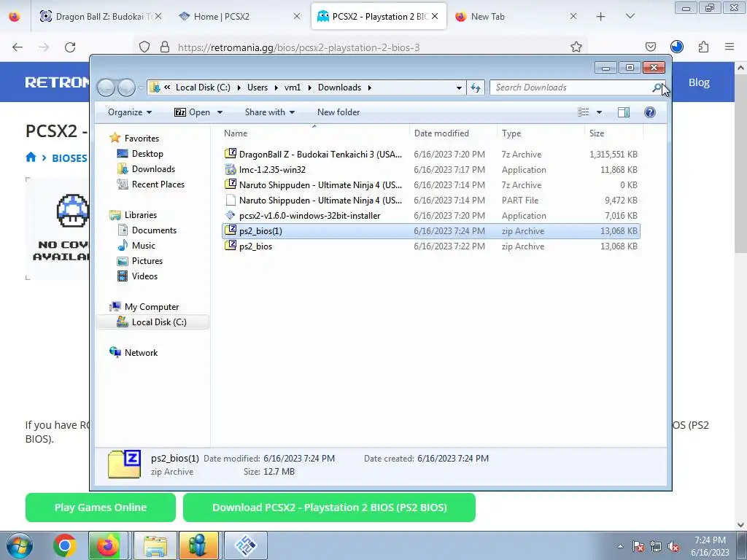Open the Share with menu
The height and width of the screenshot is (560, 747).
270,112
